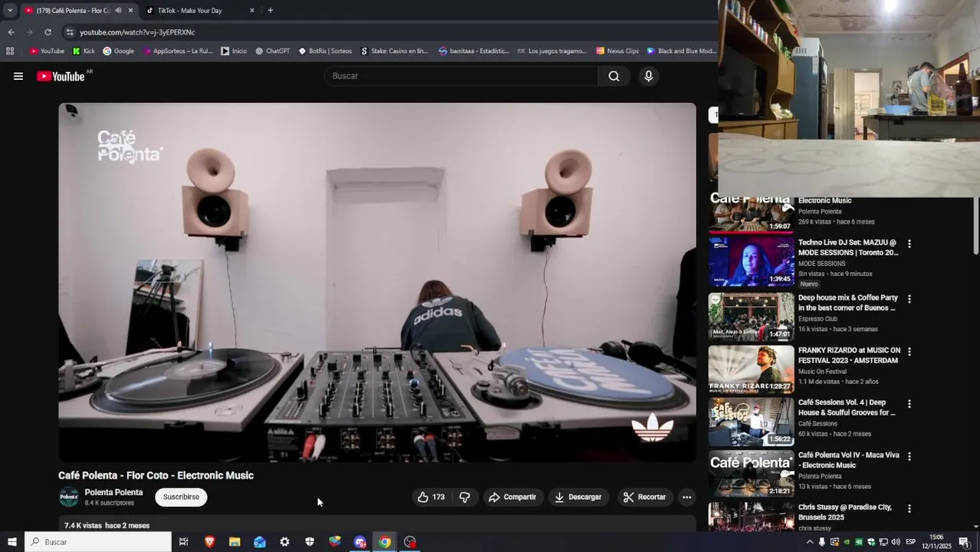Image resolution: width=980 pixels, height=552 pixels.
Task: Click the Descargar download button
Action: (578, 497)
